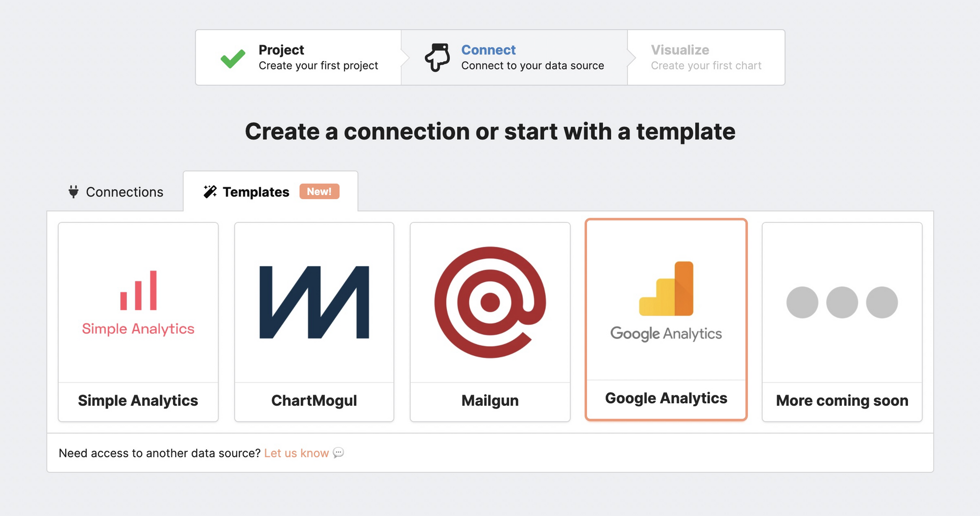Click the Google Analytics logo
This screenshot has width=980, height=516.
[x=666, y=300]
